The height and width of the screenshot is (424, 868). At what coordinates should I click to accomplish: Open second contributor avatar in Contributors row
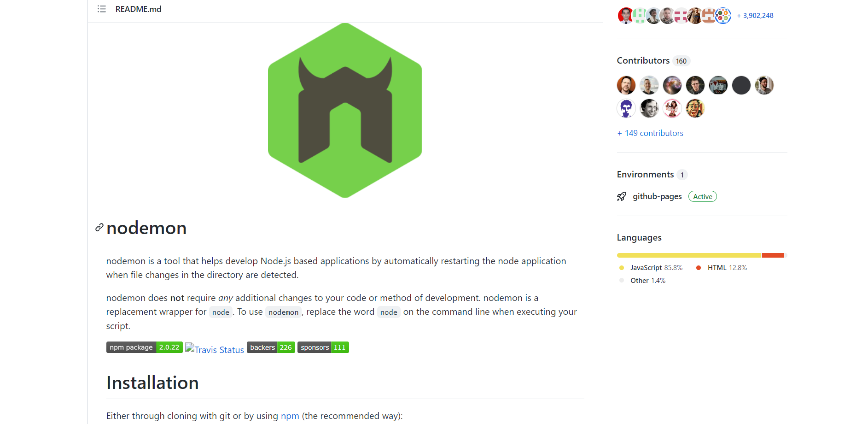coord(649,85)
